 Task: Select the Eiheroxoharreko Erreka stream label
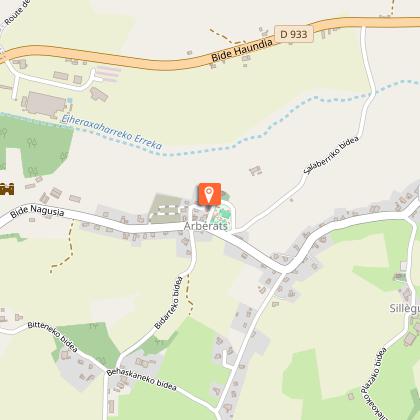click(x=112, y=132)
